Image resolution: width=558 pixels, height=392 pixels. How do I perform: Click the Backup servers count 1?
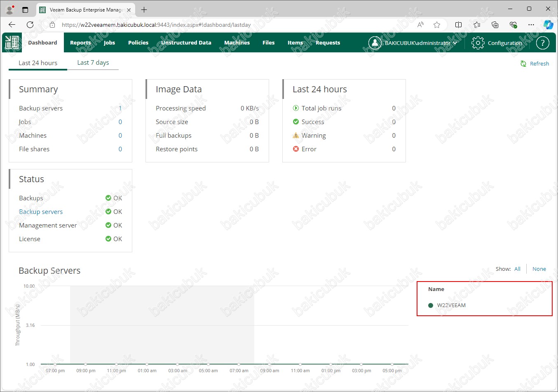click(x=120, y=108)
